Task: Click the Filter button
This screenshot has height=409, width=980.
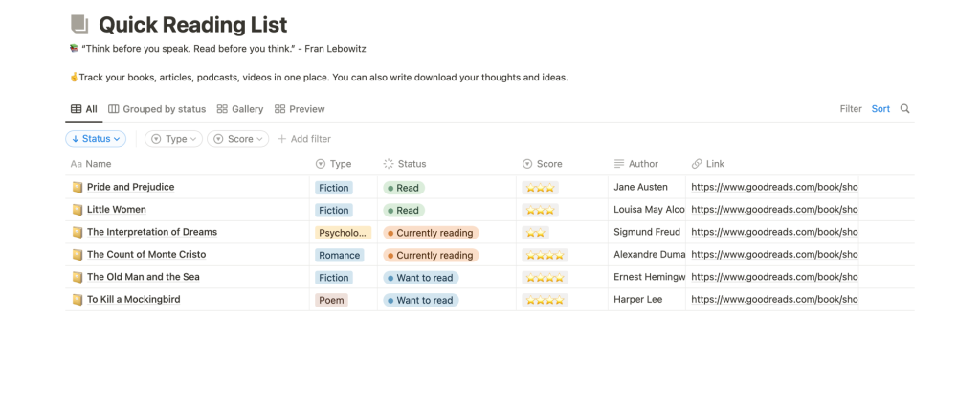Action: tap(851, 109)
